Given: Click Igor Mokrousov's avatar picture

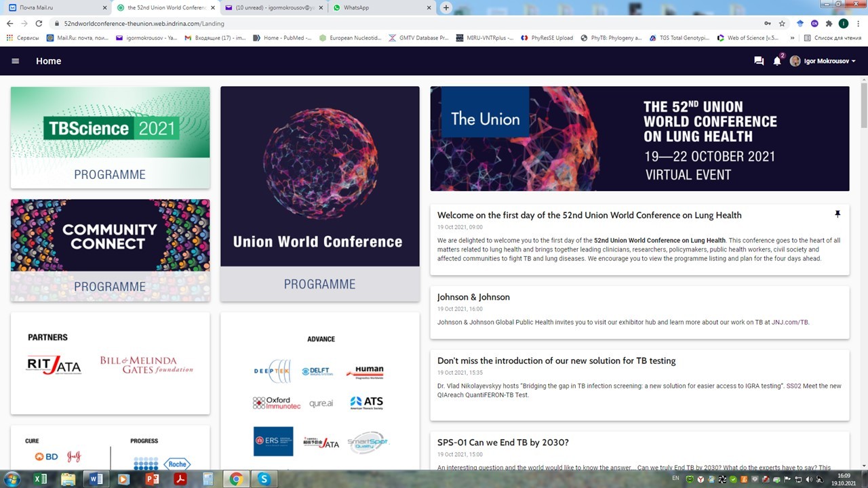Looking at the screenshot, I should point(795,61).
